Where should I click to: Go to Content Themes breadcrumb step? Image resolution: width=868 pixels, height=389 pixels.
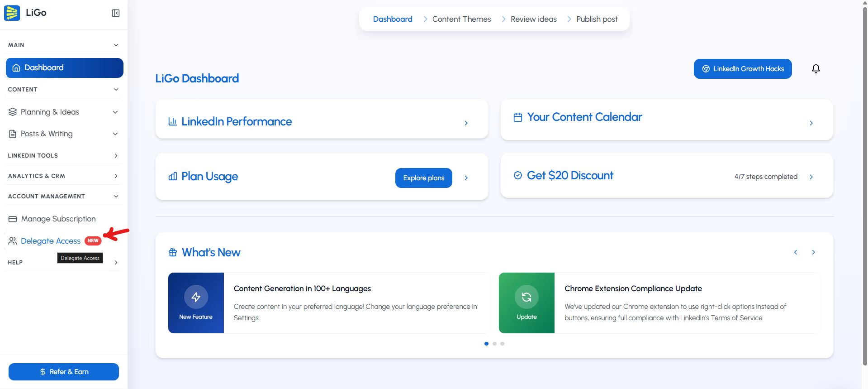(461, 19)
